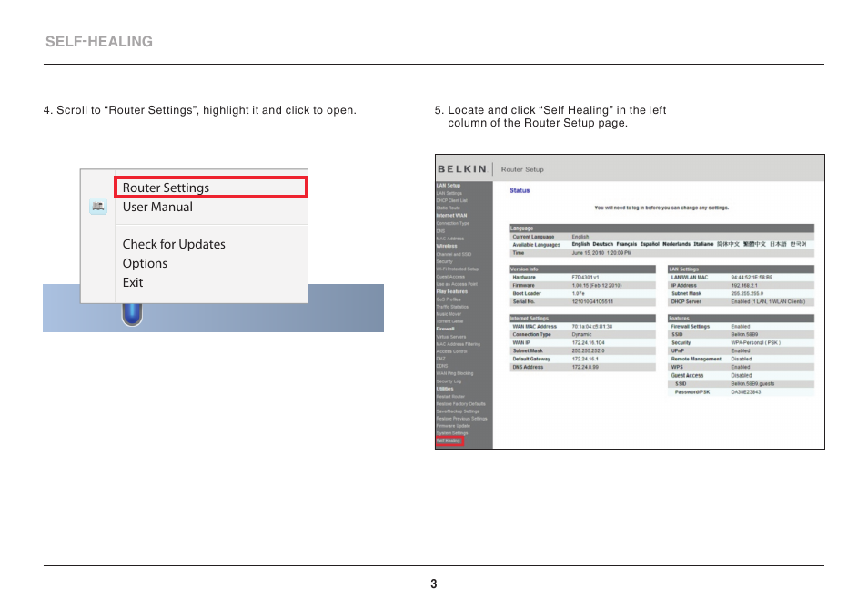Screen dimensions: 868x609
Task: Click the Wireless sidebar heading
Action: click(x=447, y=246)
